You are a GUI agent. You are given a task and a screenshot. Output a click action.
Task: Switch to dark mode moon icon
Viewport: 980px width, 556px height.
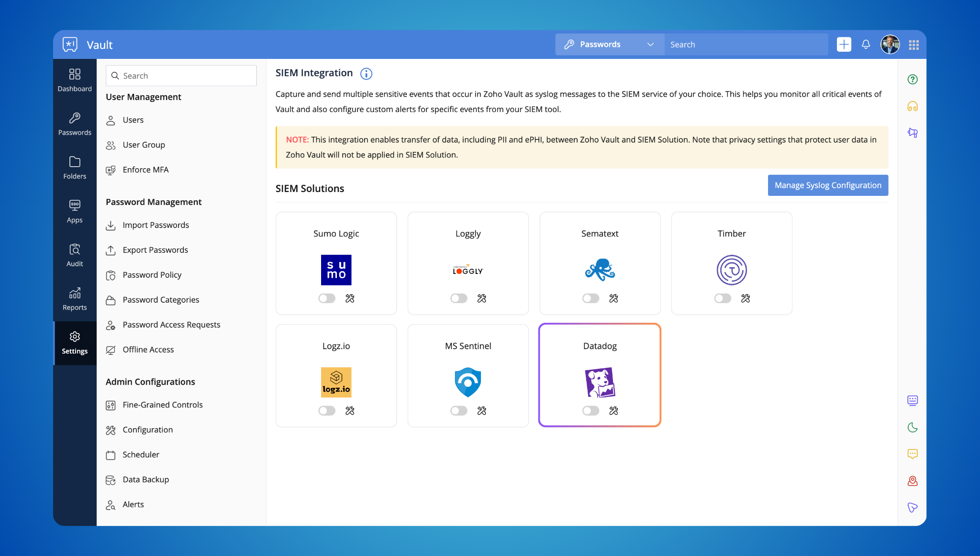coord(912,427)
